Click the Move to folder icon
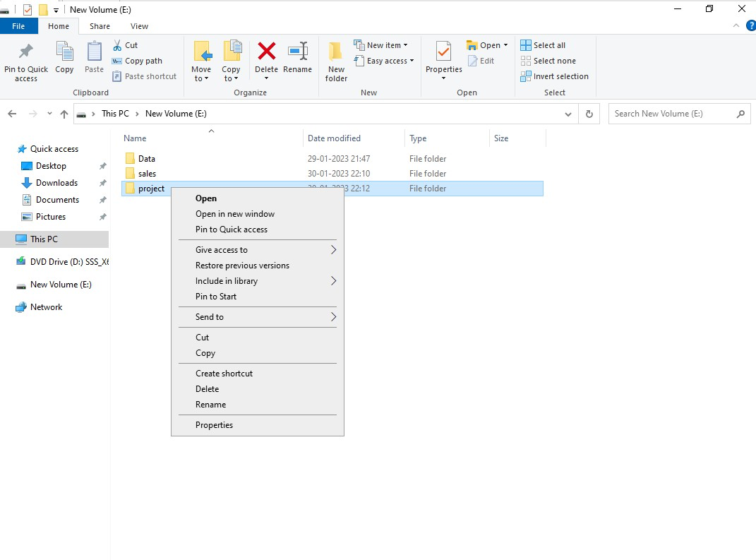The width and height of the screenshot is (756, 560). pyautogui.click(x=202, y=52)
